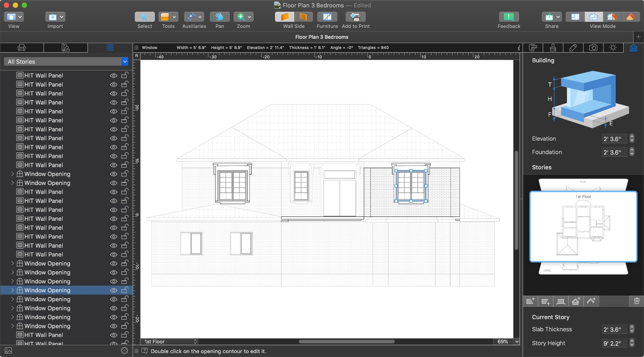Click Add to Print icon
644x357 pixels.
[355, 17]
